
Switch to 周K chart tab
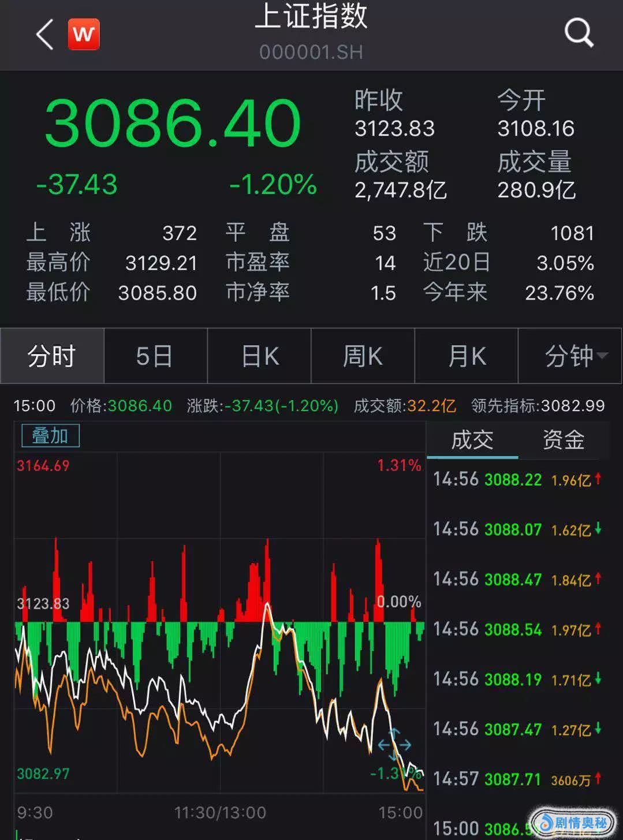point(363,356)
